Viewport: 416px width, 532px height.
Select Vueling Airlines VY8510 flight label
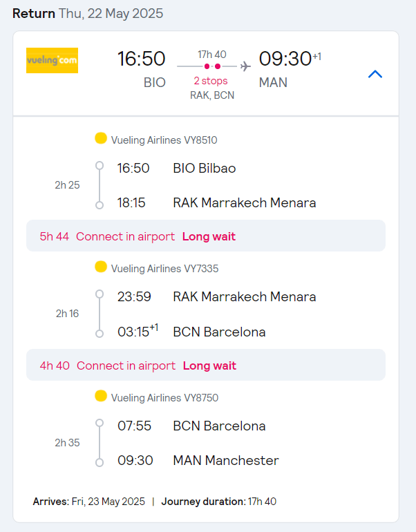click(164, 140)
